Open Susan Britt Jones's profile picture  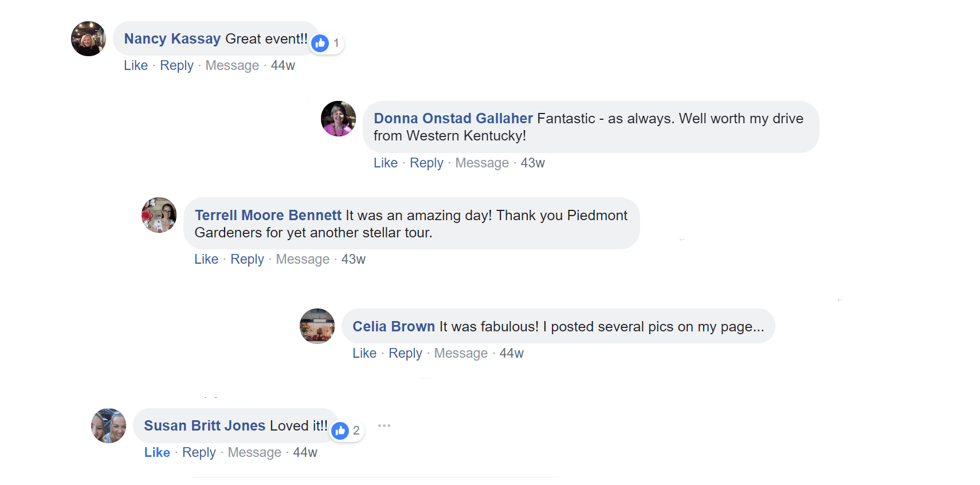tap(108, 425)
